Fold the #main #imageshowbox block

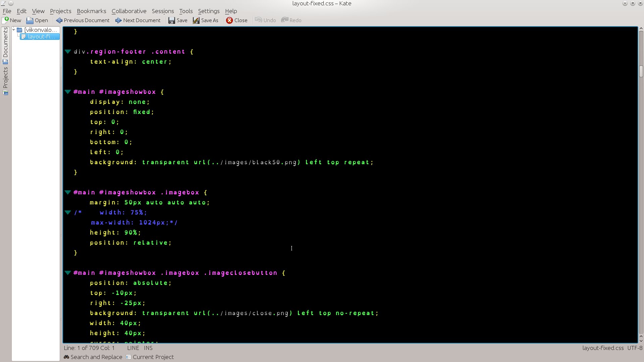click(68, 92)
